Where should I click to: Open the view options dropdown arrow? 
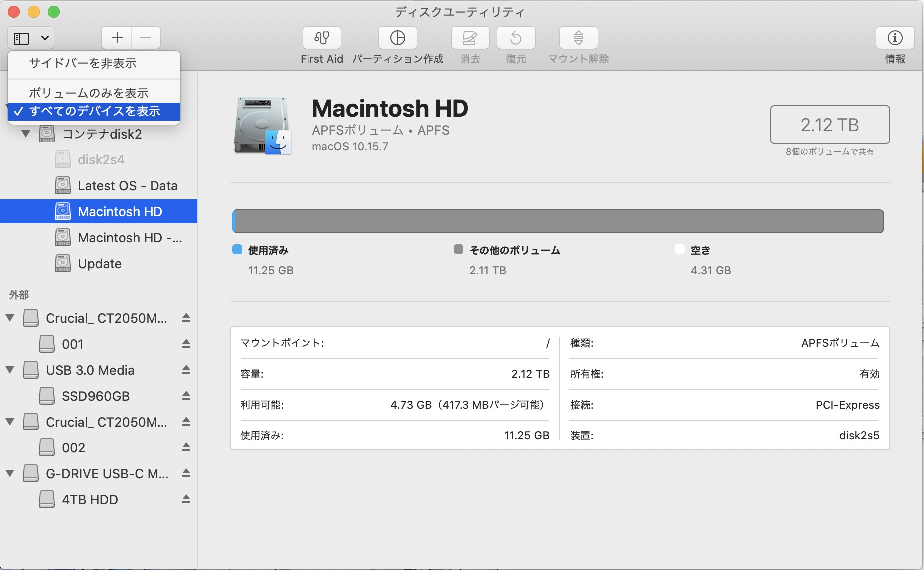click(45, 38)
